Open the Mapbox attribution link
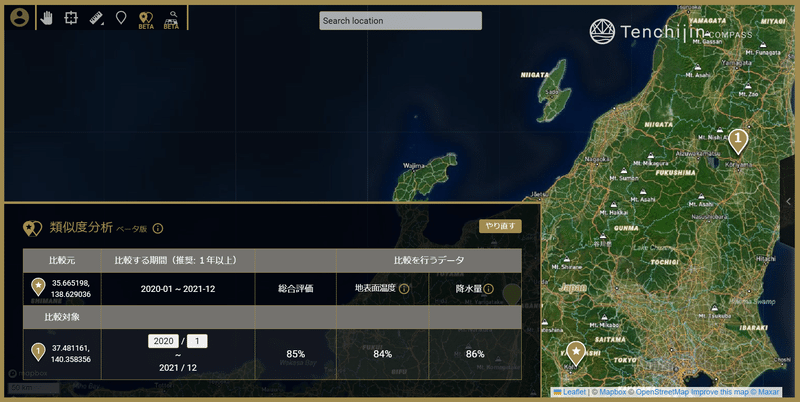Viewport: 800px width, 402px height. click(612, 392)
